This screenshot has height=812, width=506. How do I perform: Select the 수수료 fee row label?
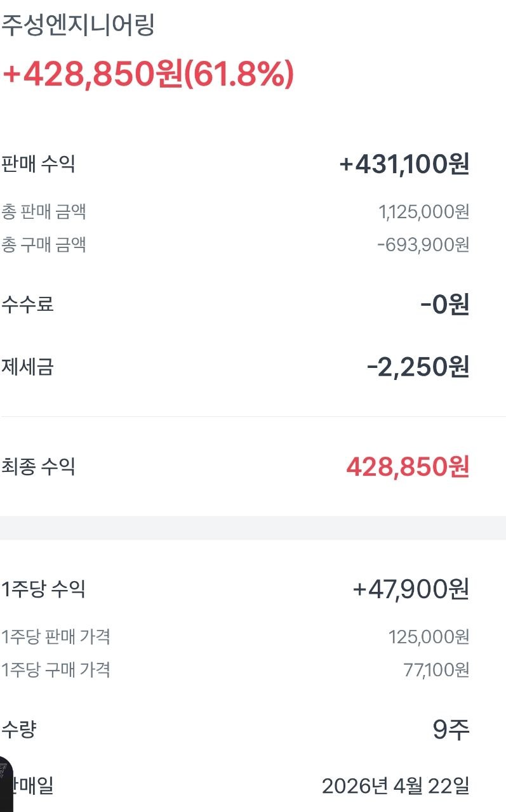pos(27,304)
